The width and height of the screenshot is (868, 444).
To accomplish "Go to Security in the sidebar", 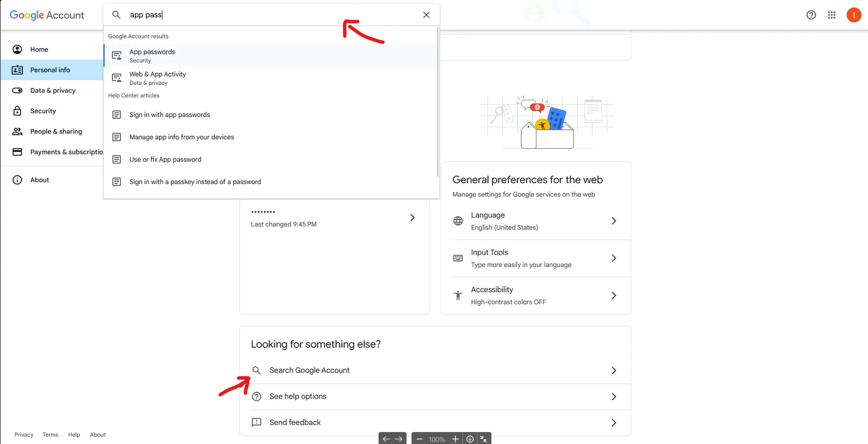I will 43,111.
